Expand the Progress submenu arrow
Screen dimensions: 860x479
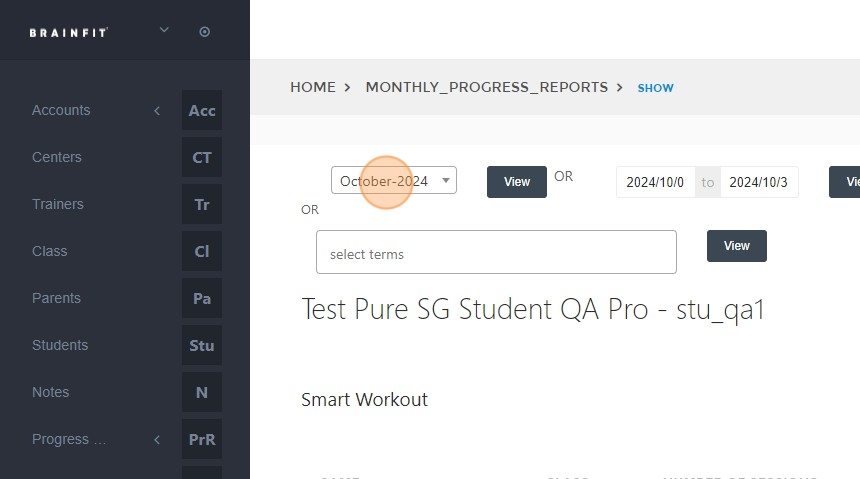(x=157, y=439)
